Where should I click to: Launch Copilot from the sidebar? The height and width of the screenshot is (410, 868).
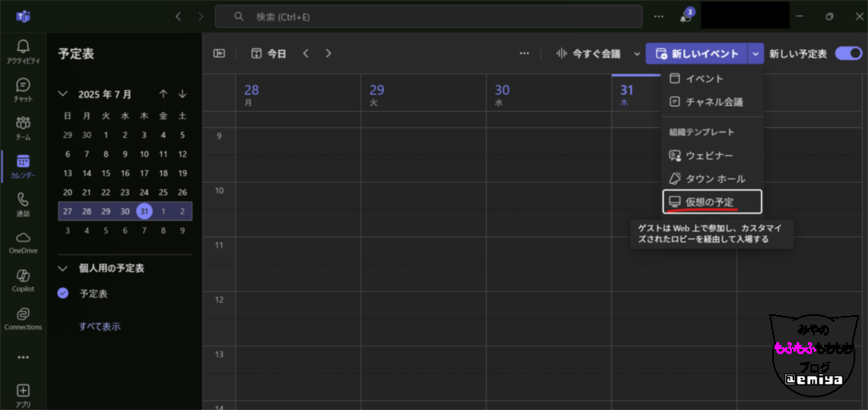[x=23, y=280]
